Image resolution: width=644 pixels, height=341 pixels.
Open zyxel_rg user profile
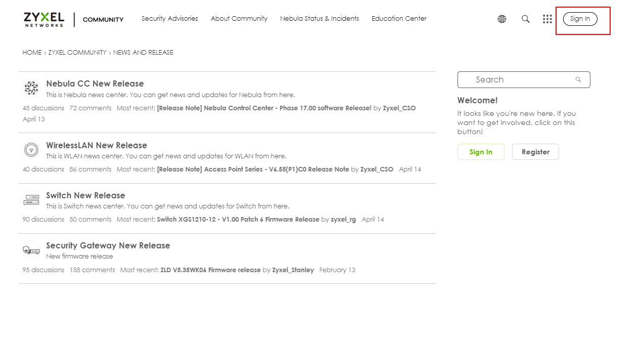(343, 220)
